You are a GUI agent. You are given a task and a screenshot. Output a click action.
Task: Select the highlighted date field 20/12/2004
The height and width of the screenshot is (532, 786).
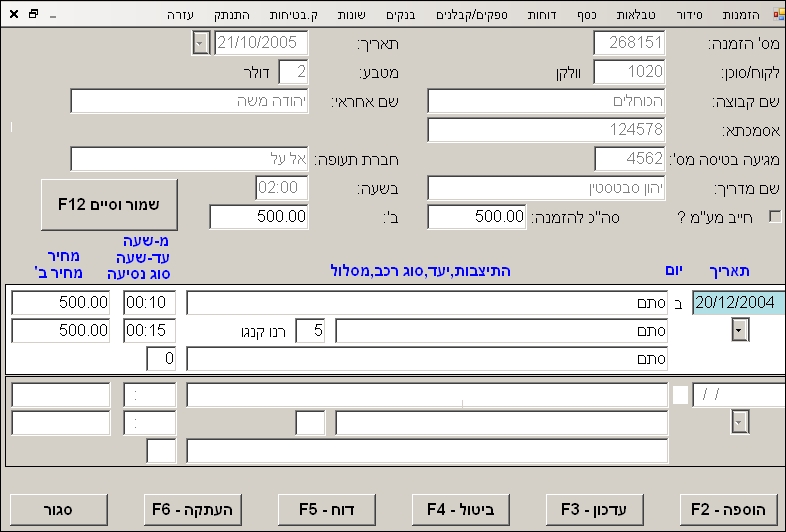tap(738, 303)
